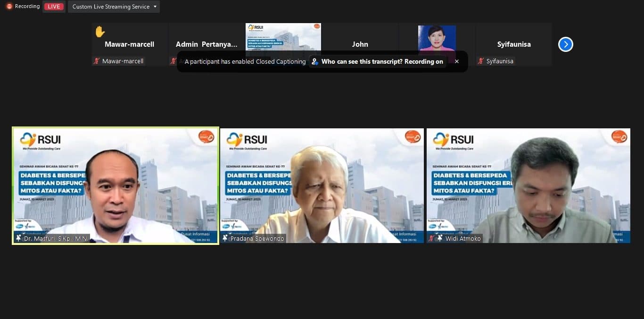The width and height of the screenshot is (644, 319).
Task: Click the pin icon beside Pradana Soewondo's name
Action: pyautogui.click(x=225, y=238)
